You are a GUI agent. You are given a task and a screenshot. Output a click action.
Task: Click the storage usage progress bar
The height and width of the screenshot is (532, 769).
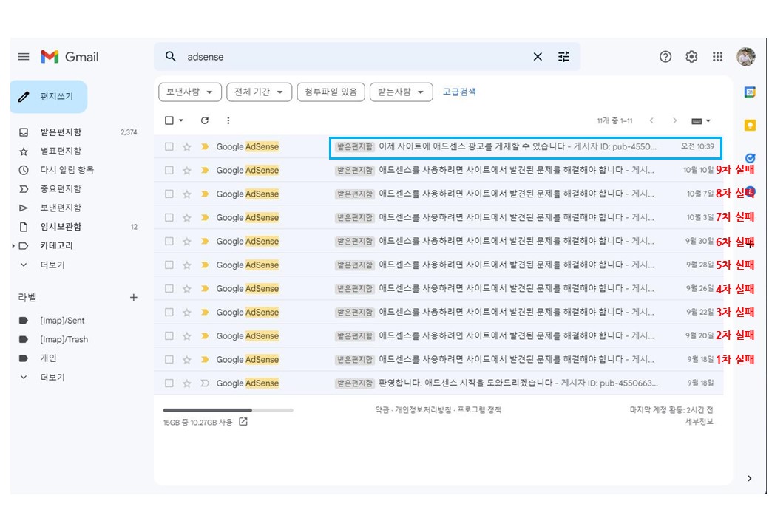point(228,410)
